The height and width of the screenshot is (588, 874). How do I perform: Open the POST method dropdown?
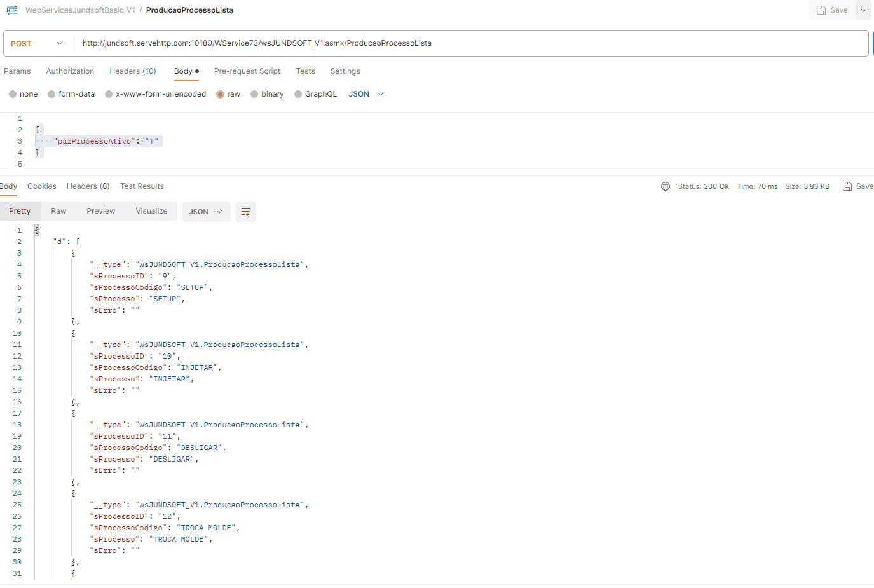pos(37,43)
